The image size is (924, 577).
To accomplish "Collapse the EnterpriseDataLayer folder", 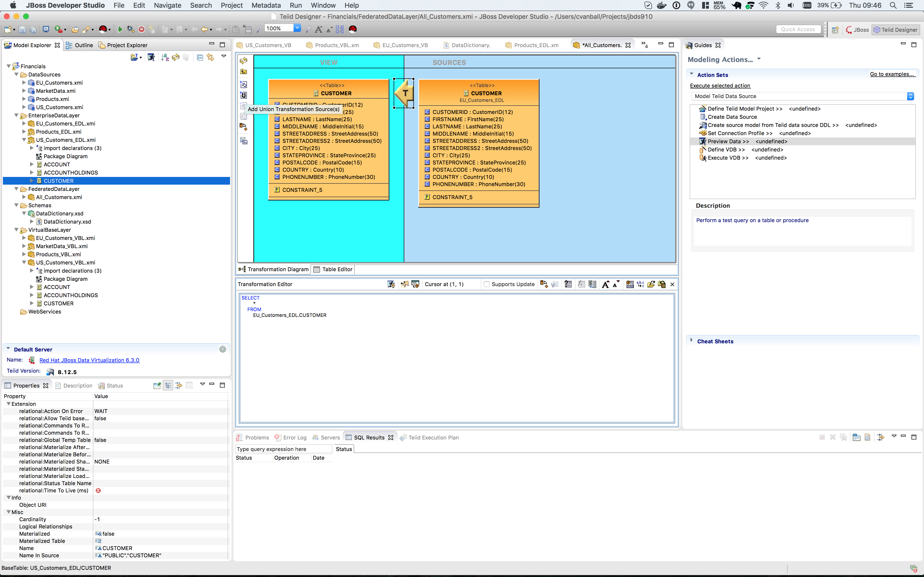I will point(16,115).
